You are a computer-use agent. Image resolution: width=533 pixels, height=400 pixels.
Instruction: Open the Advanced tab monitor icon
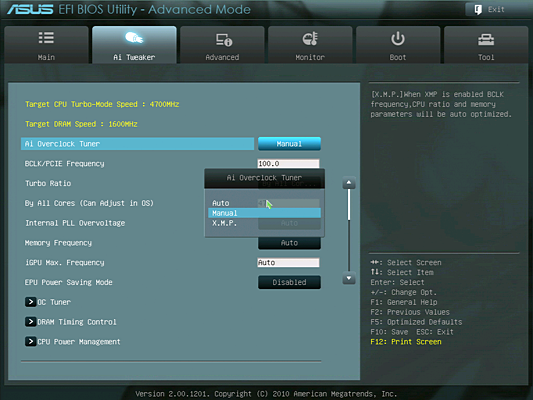224,40
